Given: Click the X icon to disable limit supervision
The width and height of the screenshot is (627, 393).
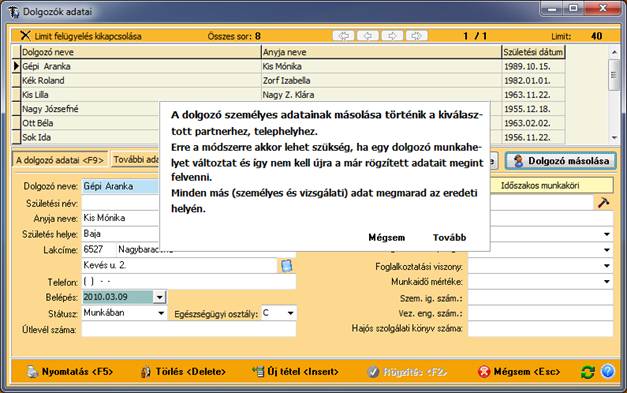Looking at the screenshot, I should pyautogui.click(x=25, y=36).
